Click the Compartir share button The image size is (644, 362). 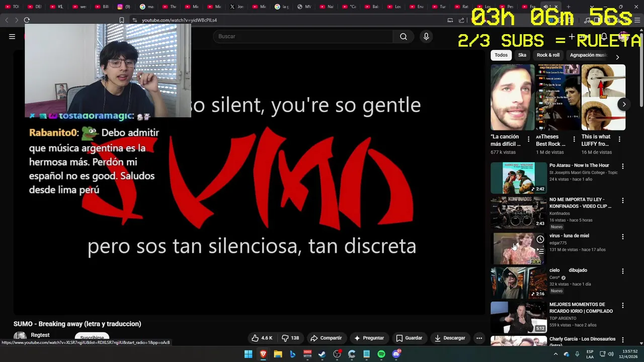pos(326,338)
